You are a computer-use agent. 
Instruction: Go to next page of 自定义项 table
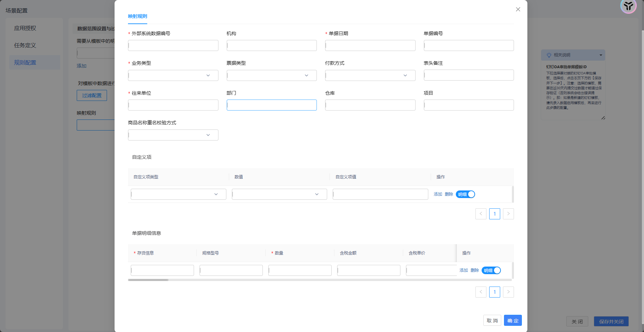coord(508,214)
